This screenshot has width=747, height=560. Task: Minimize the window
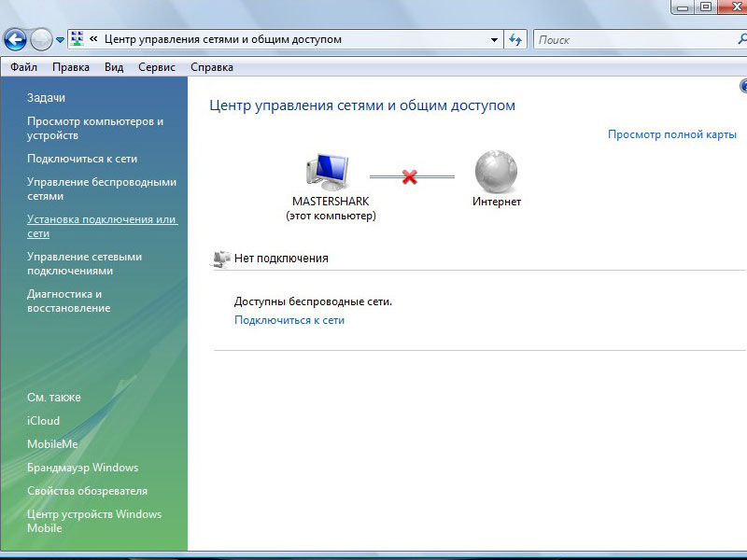click(x=683, y=7)
